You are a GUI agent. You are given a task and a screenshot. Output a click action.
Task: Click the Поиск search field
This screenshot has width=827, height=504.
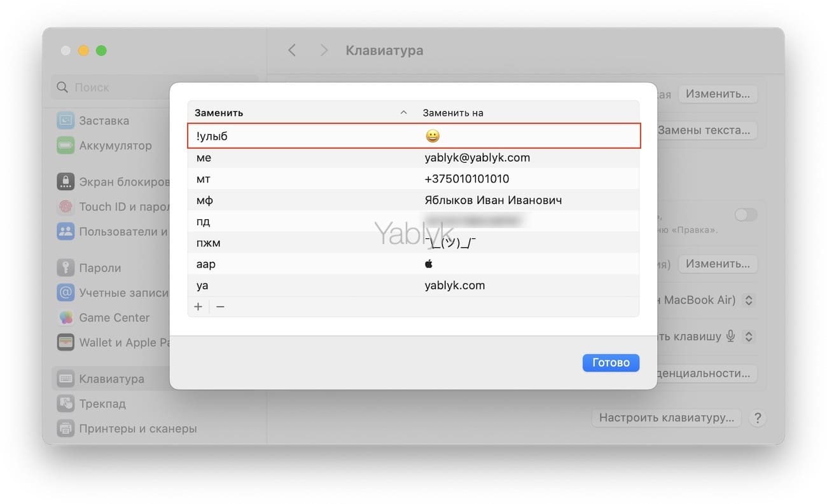155,87
